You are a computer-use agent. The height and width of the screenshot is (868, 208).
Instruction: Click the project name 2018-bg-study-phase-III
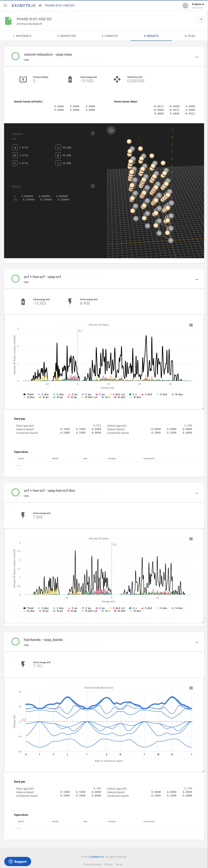coord(29,24)
